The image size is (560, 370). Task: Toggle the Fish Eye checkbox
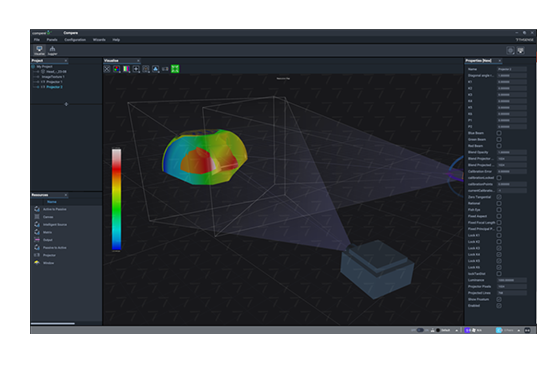point(499,210)
